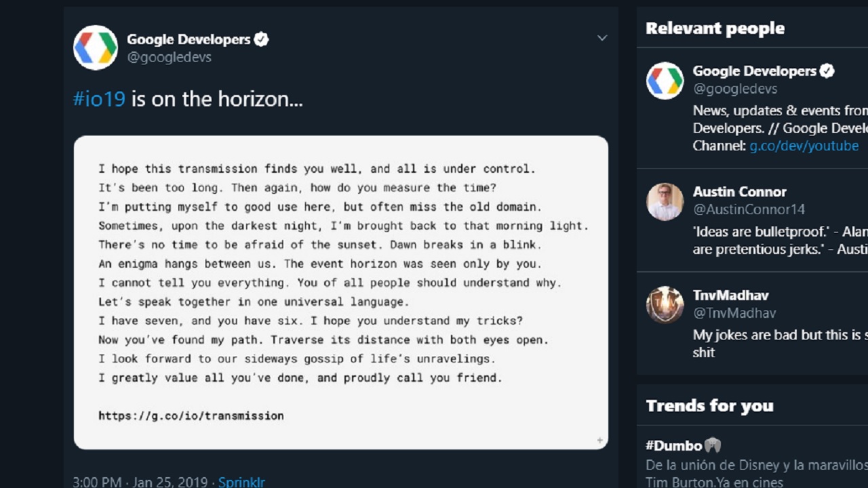Click the @googledevs handle under tweet author

[169, 57]
